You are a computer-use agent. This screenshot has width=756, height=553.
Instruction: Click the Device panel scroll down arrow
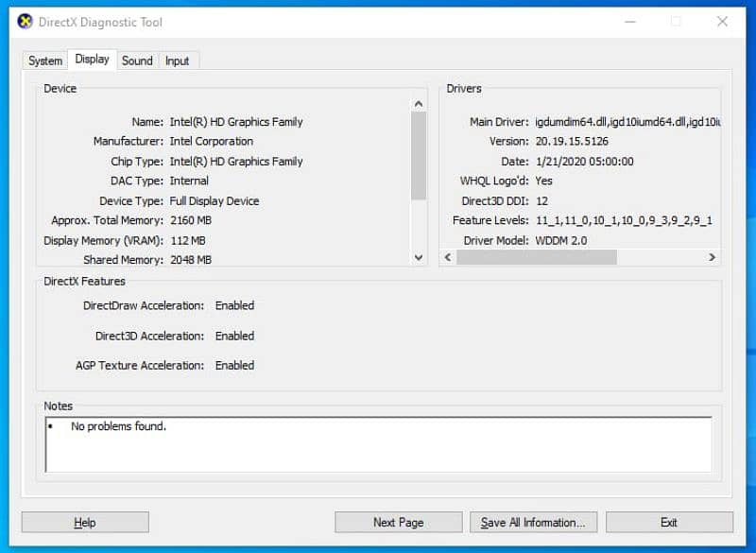point(419,257)
